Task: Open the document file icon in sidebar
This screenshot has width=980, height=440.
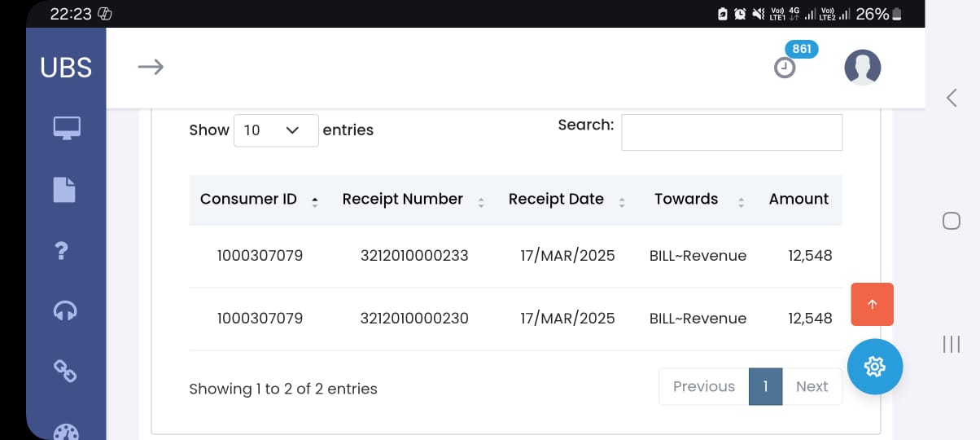Action: pyautogui.click(x=64, y=189)
